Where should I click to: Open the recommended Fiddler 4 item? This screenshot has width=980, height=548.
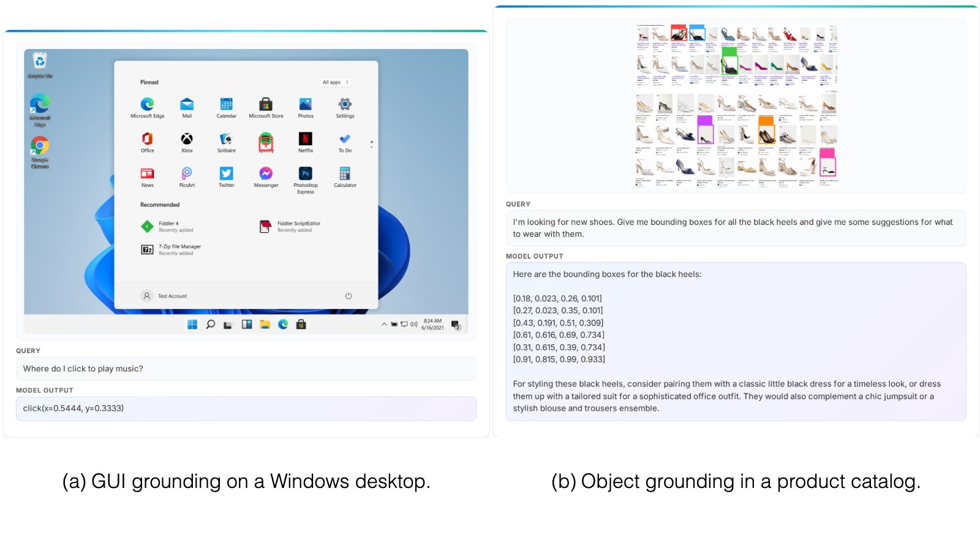point(168,227)
